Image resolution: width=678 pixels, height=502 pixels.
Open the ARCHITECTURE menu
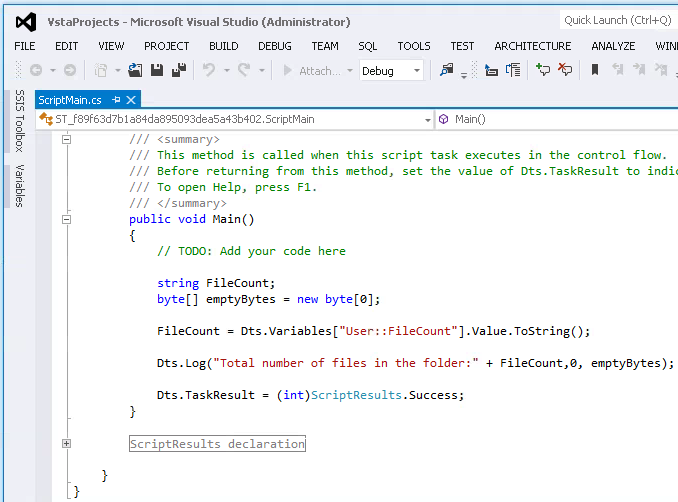[532, 46]
